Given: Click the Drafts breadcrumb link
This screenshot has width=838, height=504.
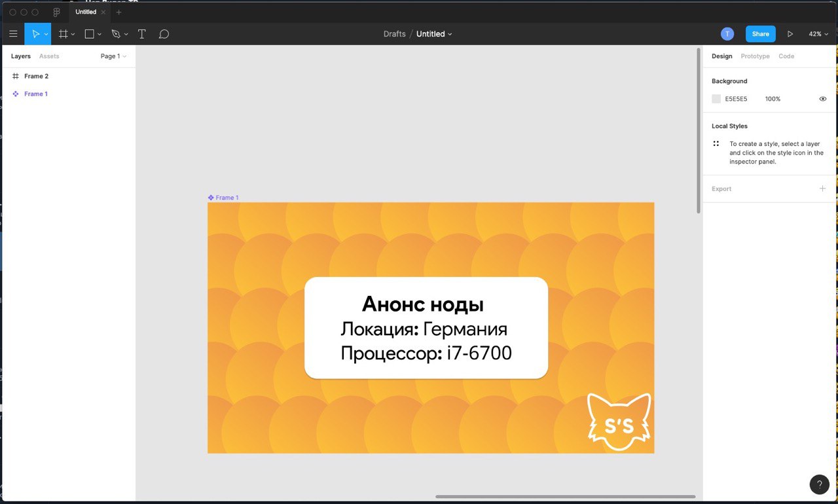Looking at the screenshot, I should (x=395, y=34).
